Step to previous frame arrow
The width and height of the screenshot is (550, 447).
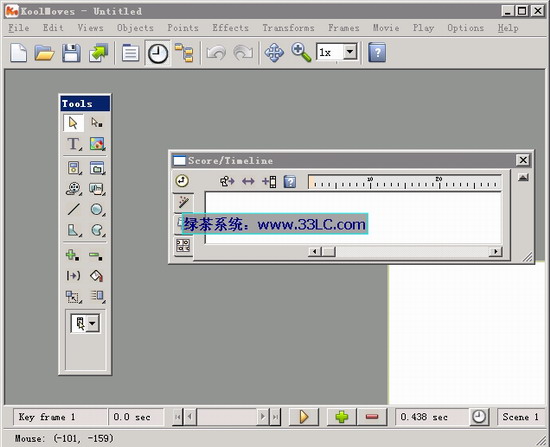(190, 417)
